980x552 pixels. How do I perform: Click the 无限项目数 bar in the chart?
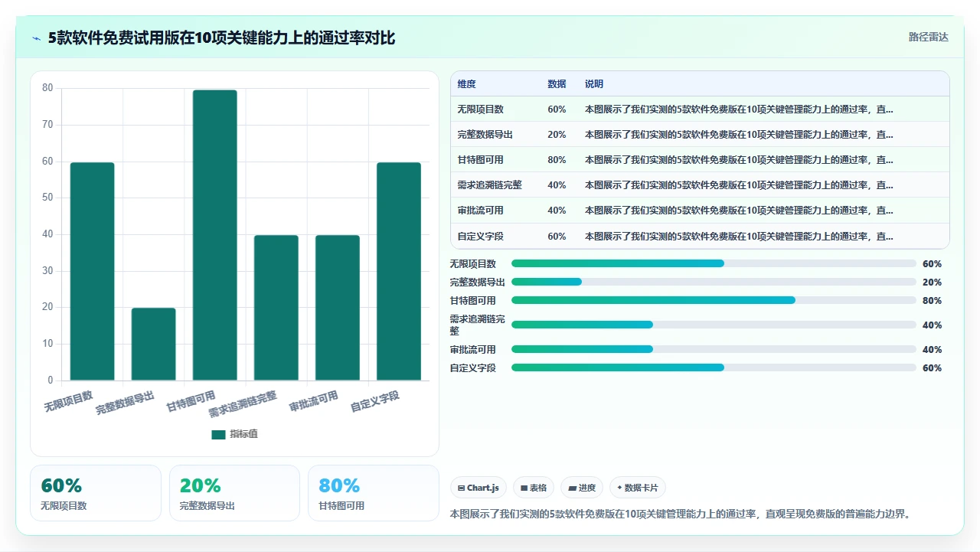point(92,271)
